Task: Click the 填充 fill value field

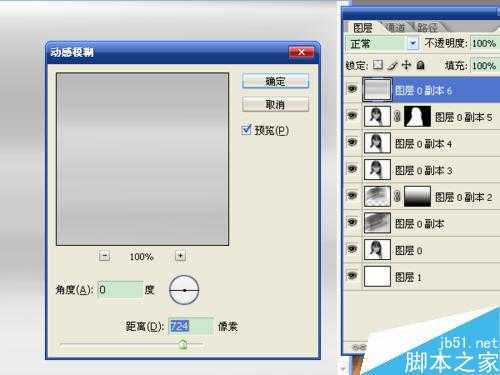Action: click(x=484, y=65)
